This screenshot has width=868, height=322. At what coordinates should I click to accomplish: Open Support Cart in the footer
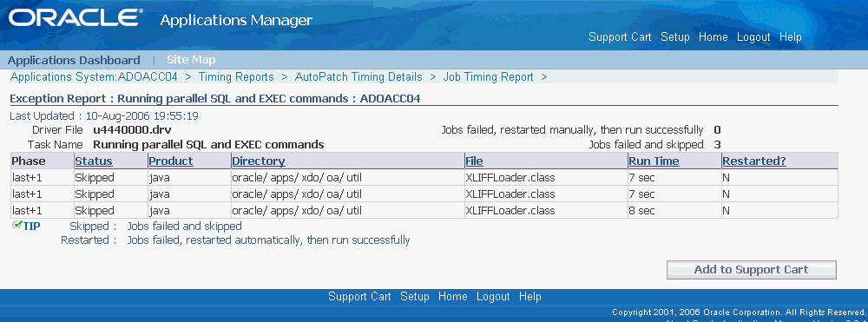pyautogui.click(x=359, y=297)
